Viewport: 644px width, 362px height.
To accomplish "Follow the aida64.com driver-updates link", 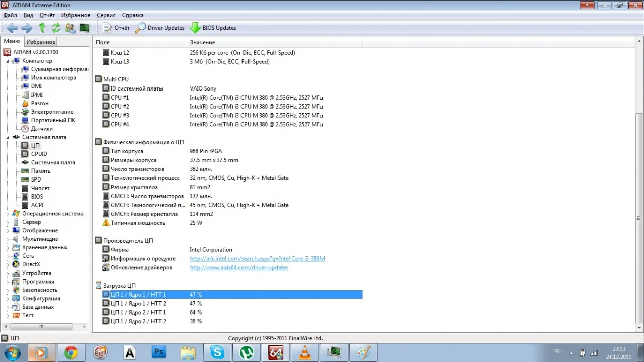I will 238,268.
